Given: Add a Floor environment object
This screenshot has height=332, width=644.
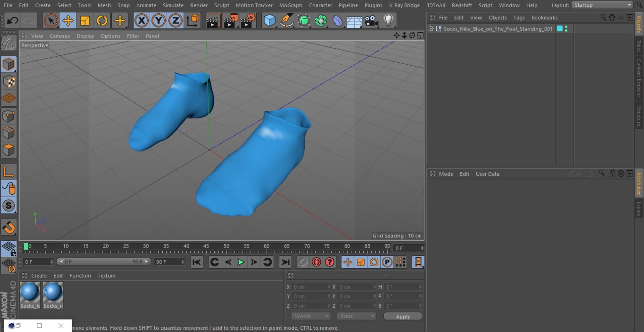Looking at the screenshot, I should [x=355, y=21].
